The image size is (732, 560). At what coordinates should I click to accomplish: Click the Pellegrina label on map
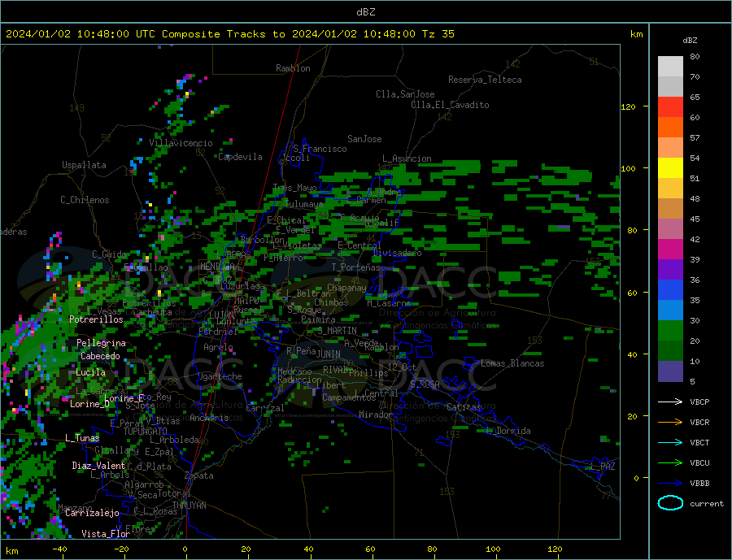[x=102, y=344]
